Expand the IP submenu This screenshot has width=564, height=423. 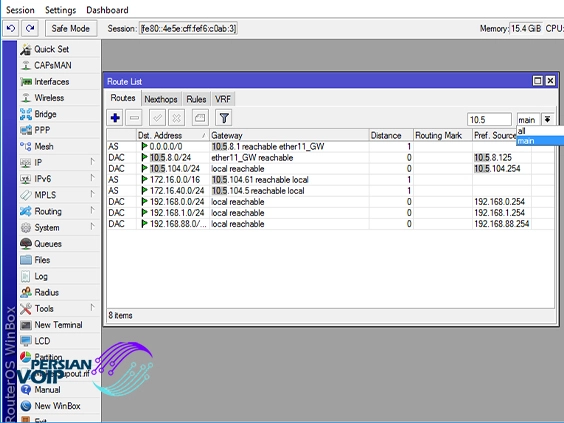click(38, 163)
